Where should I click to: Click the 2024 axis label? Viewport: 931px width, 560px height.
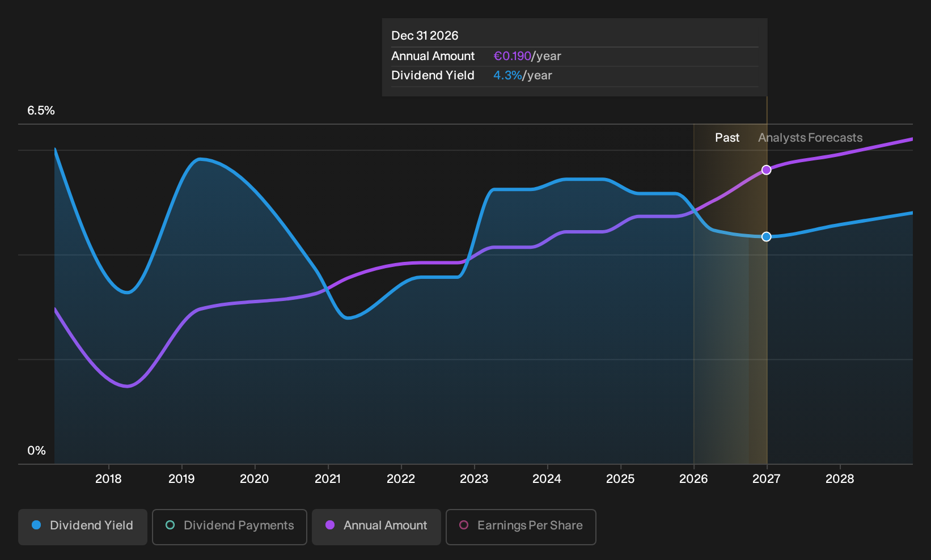point(547,479)
